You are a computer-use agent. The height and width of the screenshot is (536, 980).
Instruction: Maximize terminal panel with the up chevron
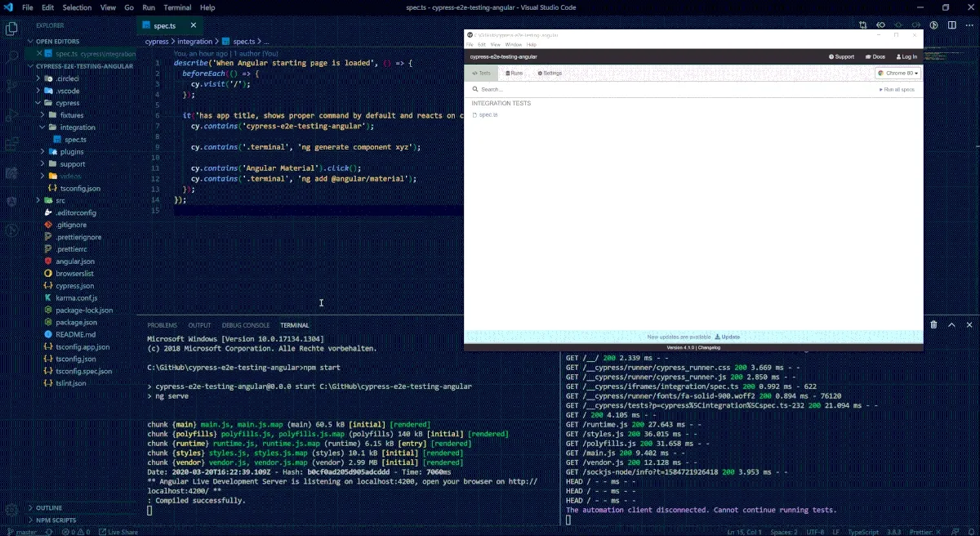point(951,325)
